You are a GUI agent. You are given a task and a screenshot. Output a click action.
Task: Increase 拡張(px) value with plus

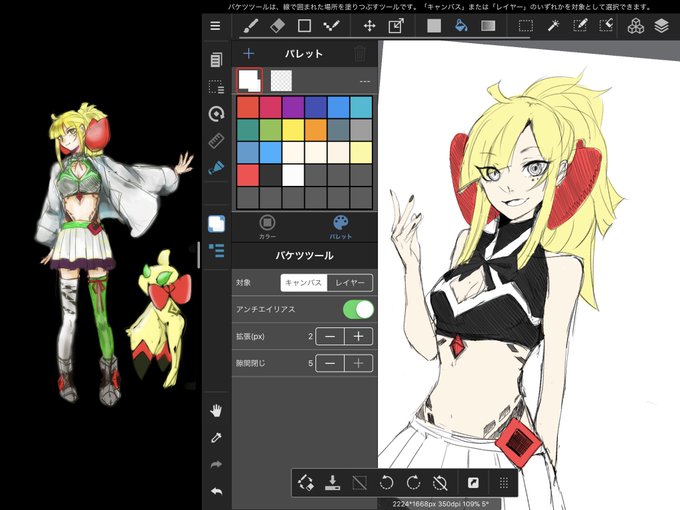358,337
